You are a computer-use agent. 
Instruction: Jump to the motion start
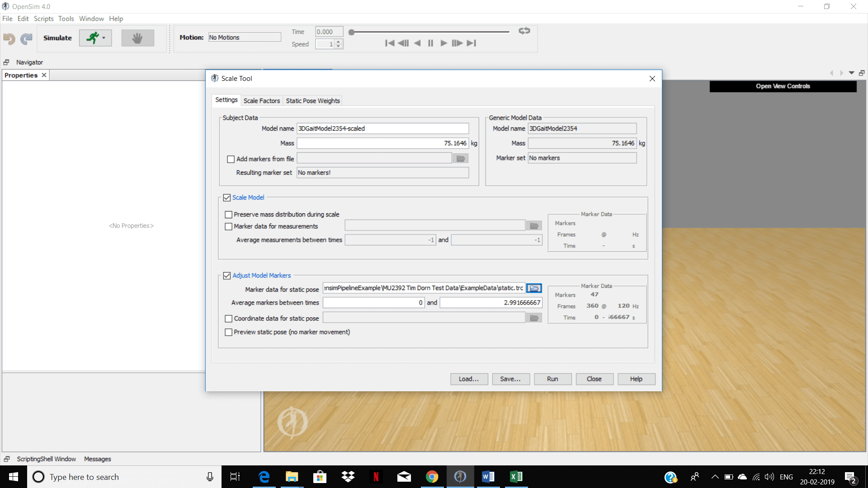389,43
